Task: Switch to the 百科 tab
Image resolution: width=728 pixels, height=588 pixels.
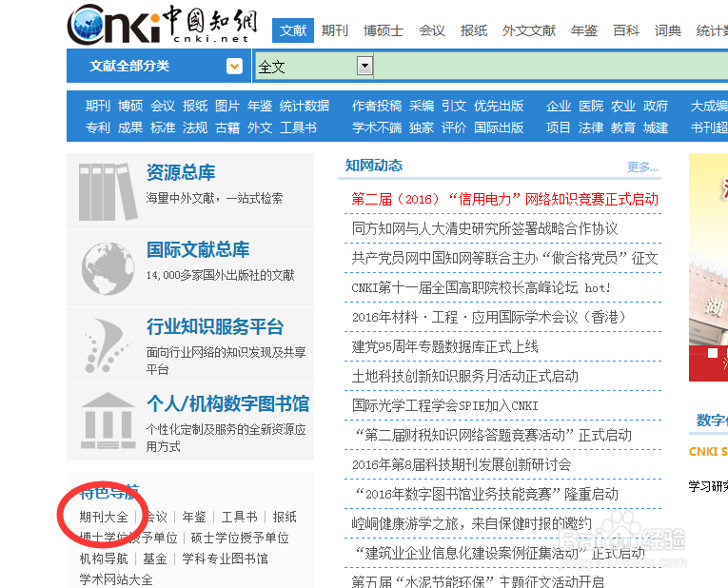Action: (x=626, y=30)
